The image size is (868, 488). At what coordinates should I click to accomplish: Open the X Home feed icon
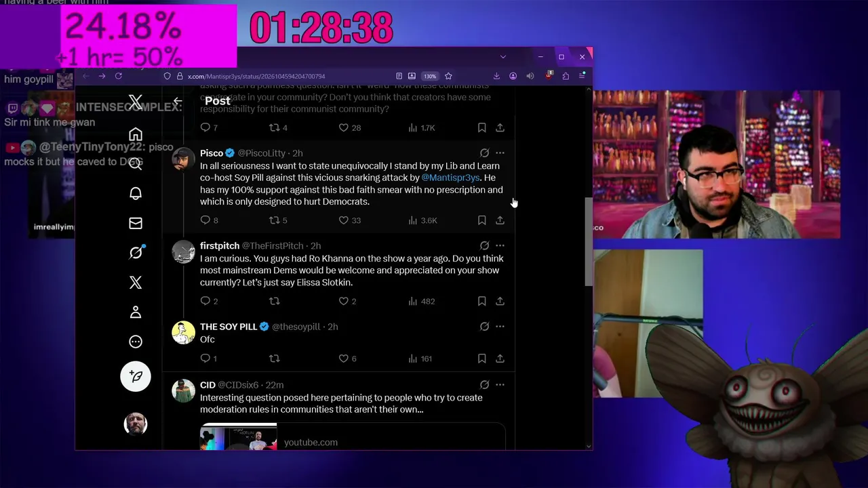[x=136, y=134]
